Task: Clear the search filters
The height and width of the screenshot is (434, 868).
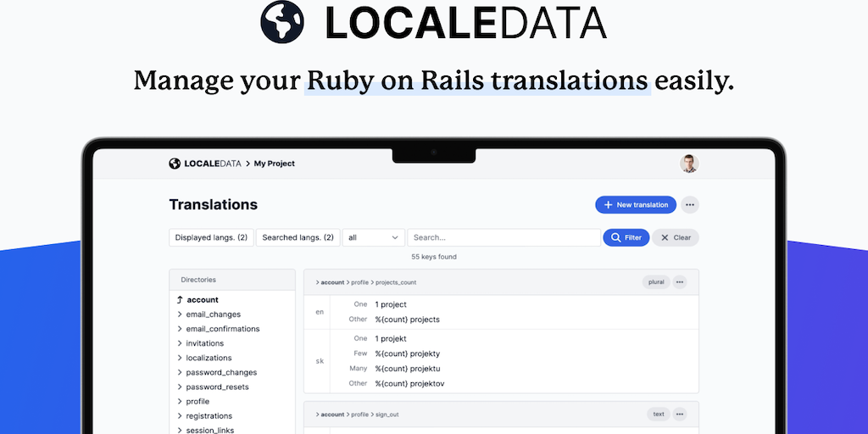Action: 676,237
